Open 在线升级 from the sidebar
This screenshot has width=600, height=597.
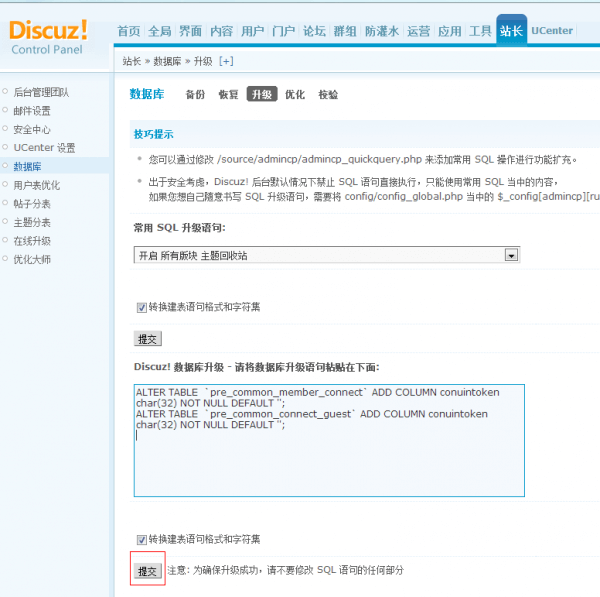[32, 241]
